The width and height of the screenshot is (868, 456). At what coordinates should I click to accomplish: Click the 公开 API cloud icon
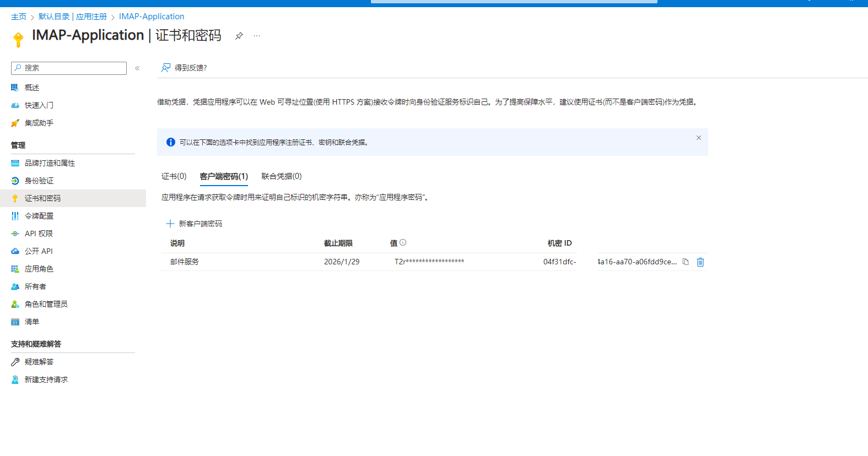click(x=15, y=251)
